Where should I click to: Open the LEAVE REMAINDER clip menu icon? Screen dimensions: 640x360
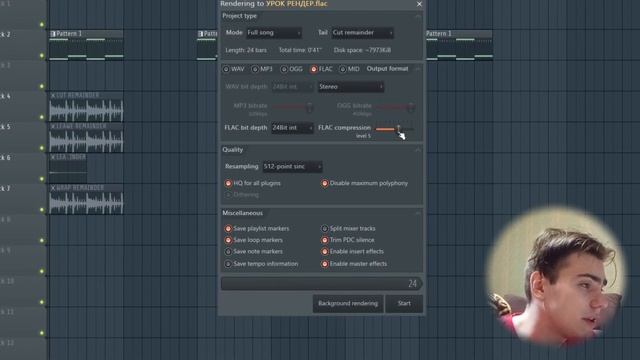[53, 126]
